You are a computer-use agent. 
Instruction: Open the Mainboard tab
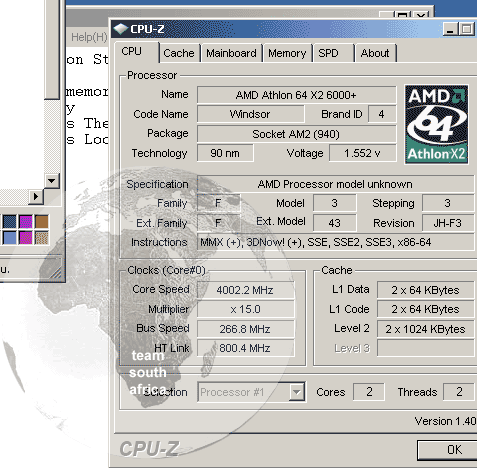pyautogui.click(x=231, y=53)
